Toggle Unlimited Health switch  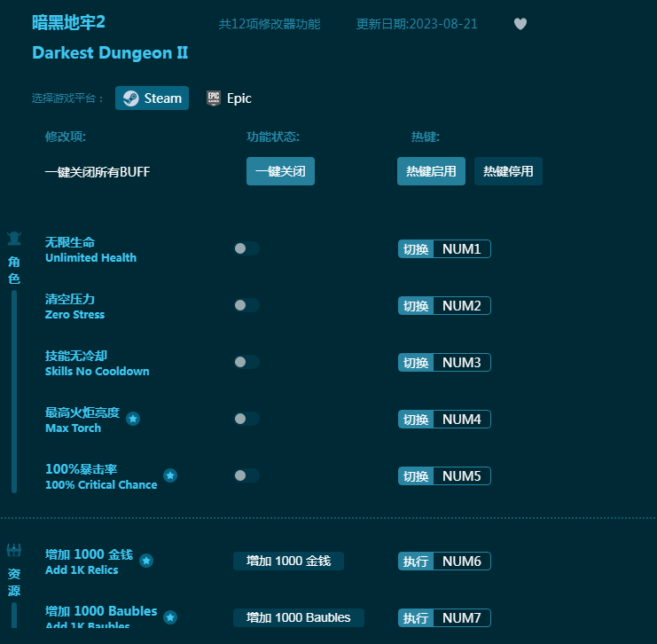click(246, 248)
